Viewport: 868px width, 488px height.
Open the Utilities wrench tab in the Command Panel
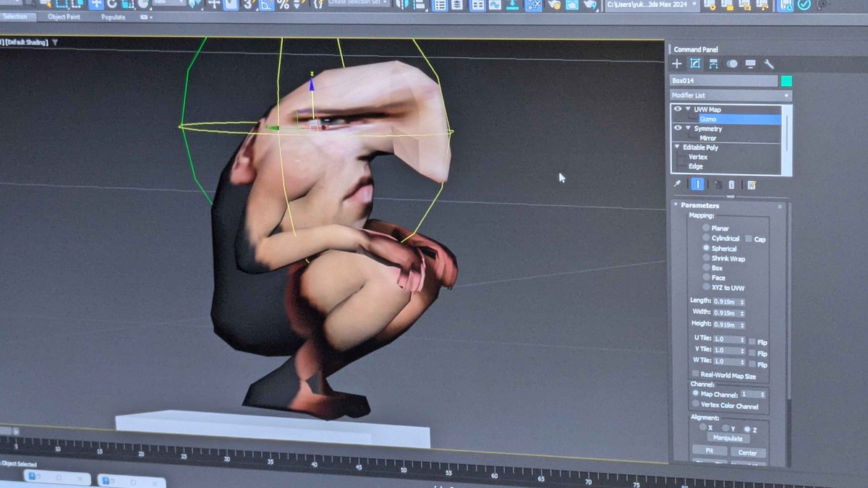tap(769, 64)
